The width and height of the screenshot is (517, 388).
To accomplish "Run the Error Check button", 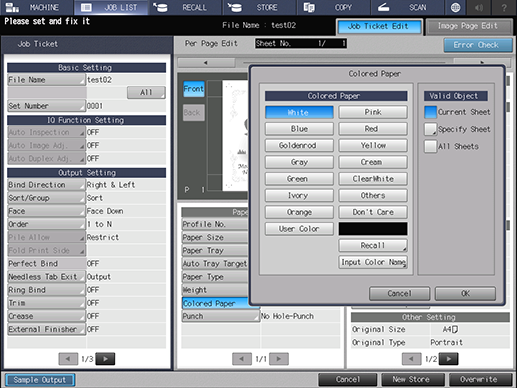I will click(477, 45).
